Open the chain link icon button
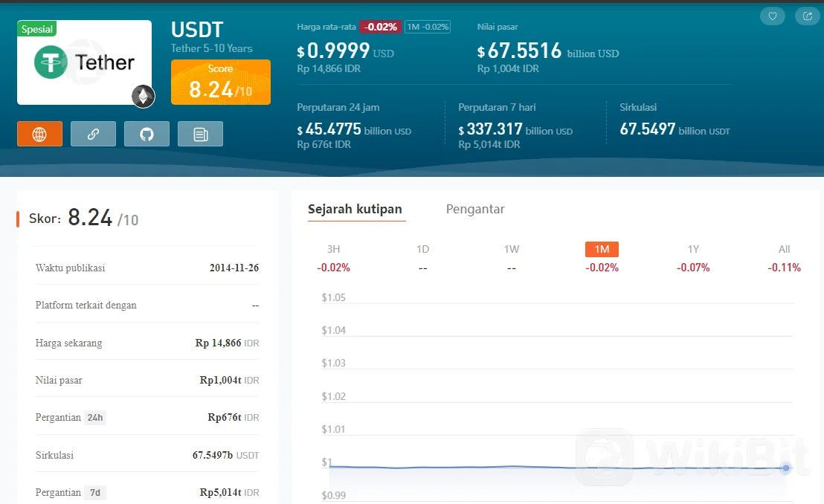This screenshot has width=824, height=504. pyautogui.click(x=93, y=134)
